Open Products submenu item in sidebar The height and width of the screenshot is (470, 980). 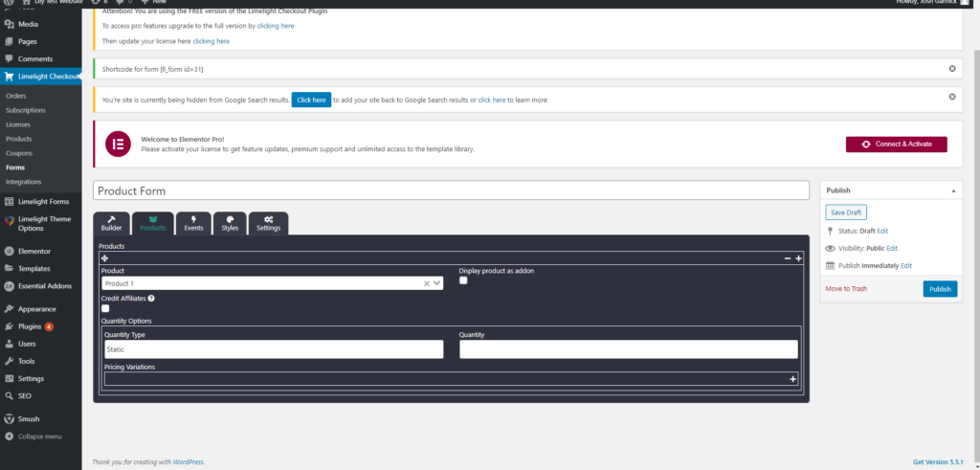[19, 139]
